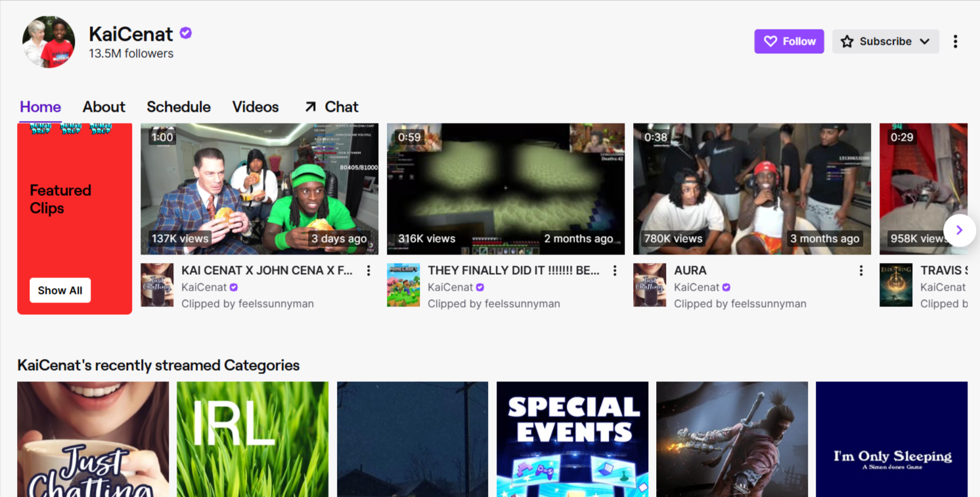Open options menu on the KAI CENAT X JOHN CENA clip
This screenshot has height=497, width=980.
(x=368, y=270)
